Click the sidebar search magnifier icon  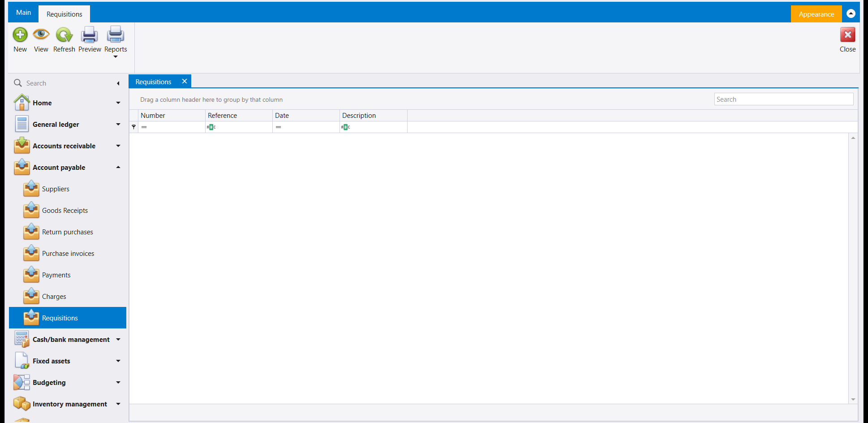click(x=18, y=83)
